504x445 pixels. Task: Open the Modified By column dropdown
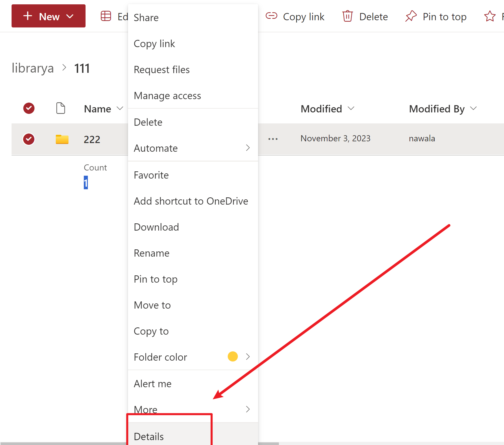[x=473, y=109]
